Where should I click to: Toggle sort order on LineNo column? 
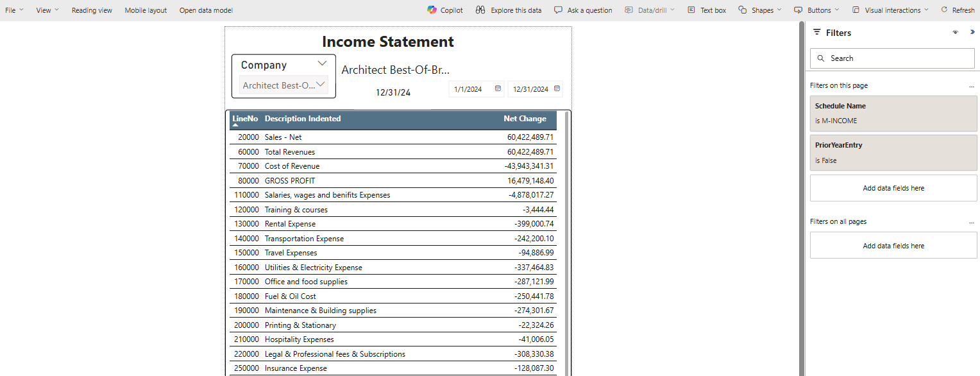(x=245, y=119)
